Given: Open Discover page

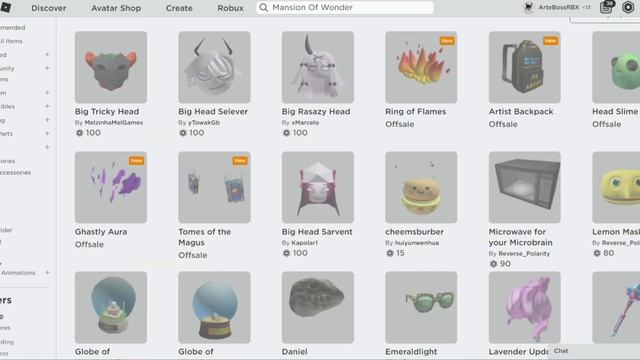Looking at the screenshot, I should point(49,8).
